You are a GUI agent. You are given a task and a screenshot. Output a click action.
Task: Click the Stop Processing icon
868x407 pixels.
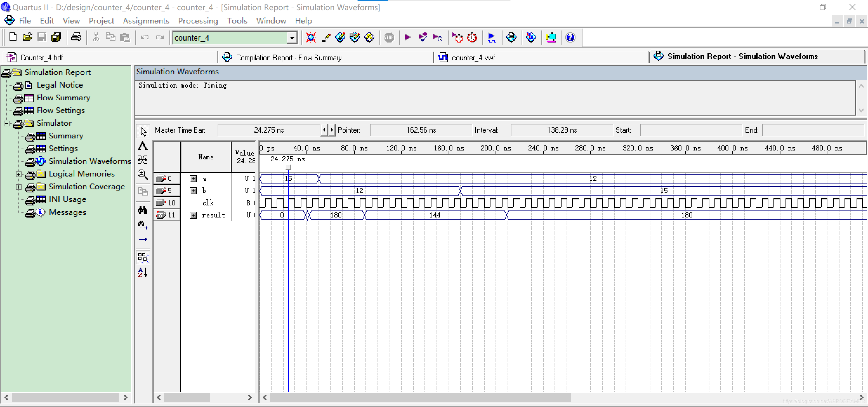coord(389,37)
